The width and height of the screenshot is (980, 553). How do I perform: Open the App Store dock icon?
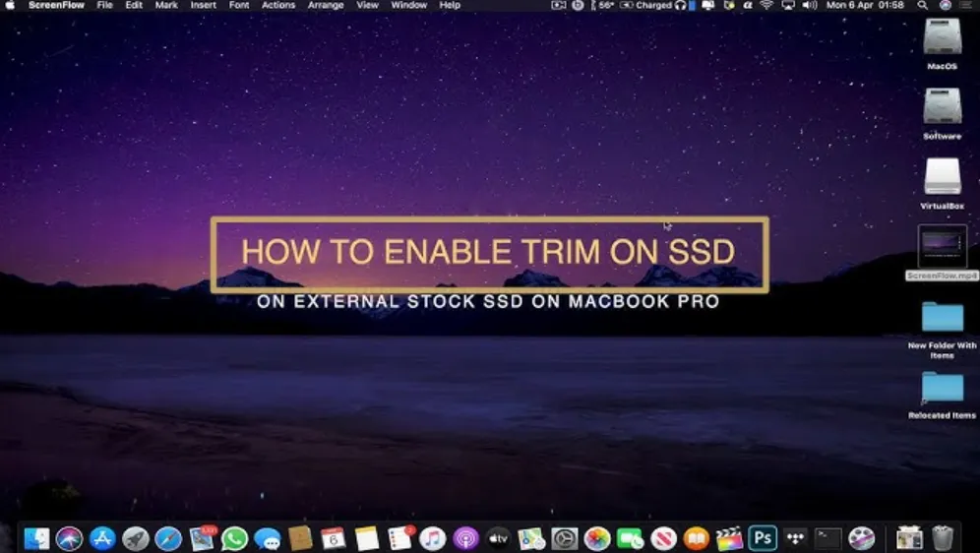[x=102, y=538]
